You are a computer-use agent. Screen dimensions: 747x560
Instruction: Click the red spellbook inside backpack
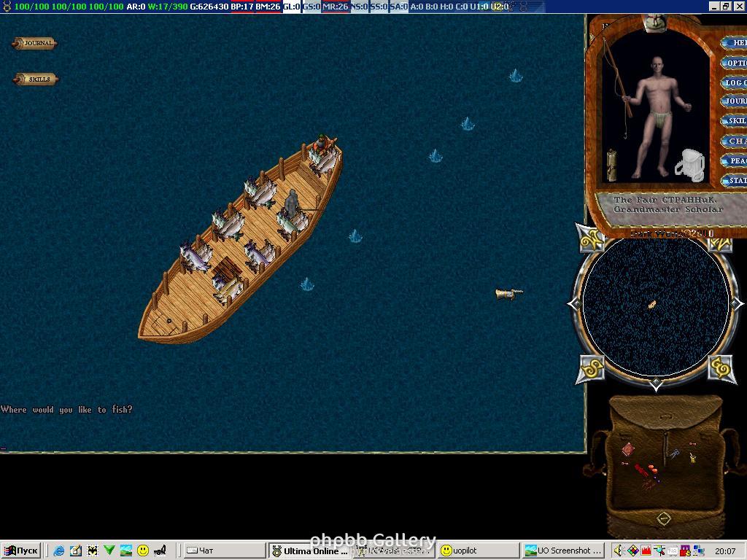tap(627, 450)
